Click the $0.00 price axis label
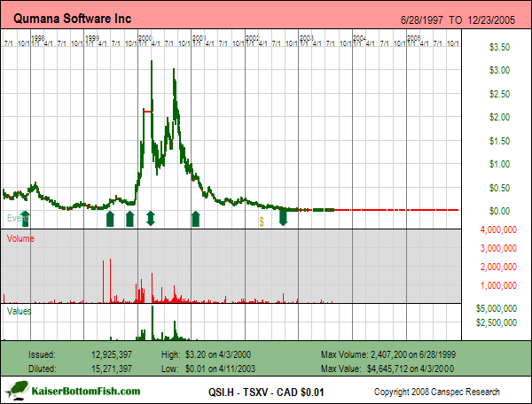The image size is (532, 404). click(499, 211)
